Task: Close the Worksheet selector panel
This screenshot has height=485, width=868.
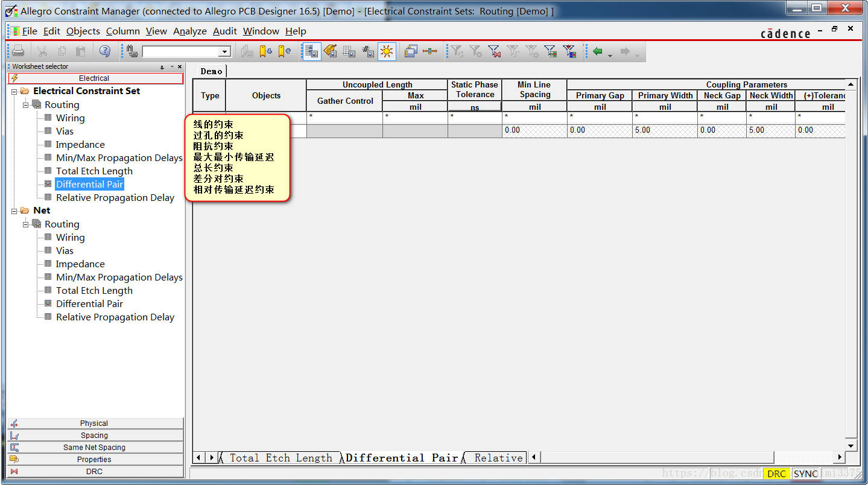Action: point(180,67)
